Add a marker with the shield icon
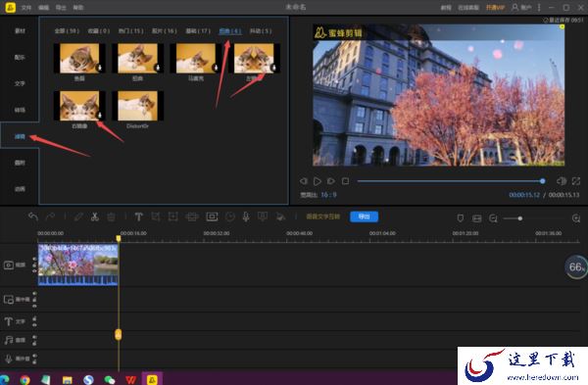Image resolution: width=588 pixels, height=385 pixels. click(461, 218)
